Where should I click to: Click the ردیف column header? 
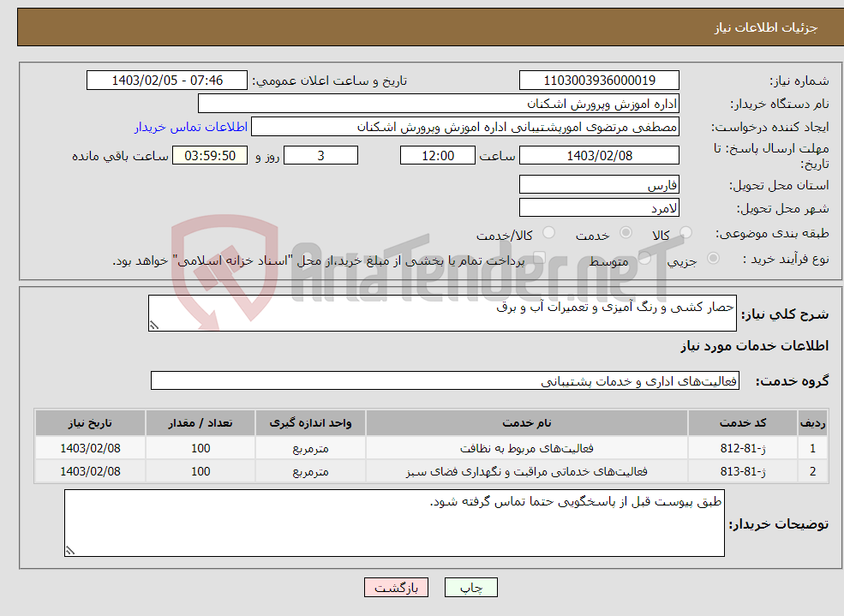812,423
